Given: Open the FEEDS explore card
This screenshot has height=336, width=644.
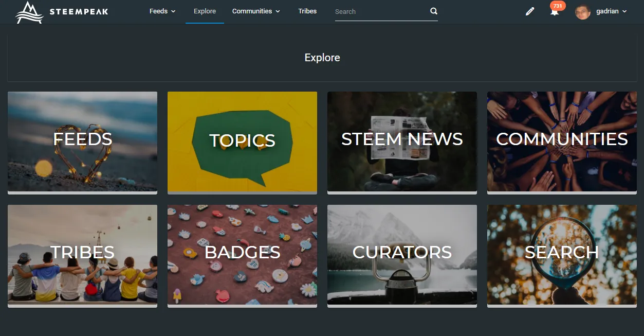Looking at the screenshot, I should [82, 143].
